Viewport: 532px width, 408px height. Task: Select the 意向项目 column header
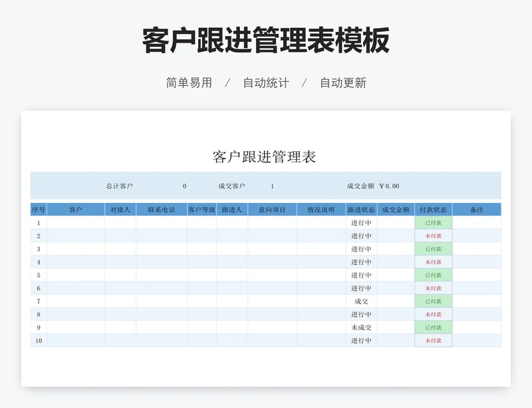[272, 210]
